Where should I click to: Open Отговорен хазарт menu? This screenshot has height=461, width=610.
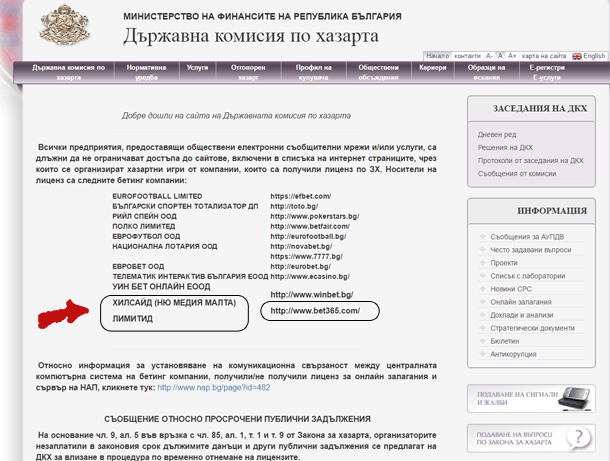click(x=248, y=72)
